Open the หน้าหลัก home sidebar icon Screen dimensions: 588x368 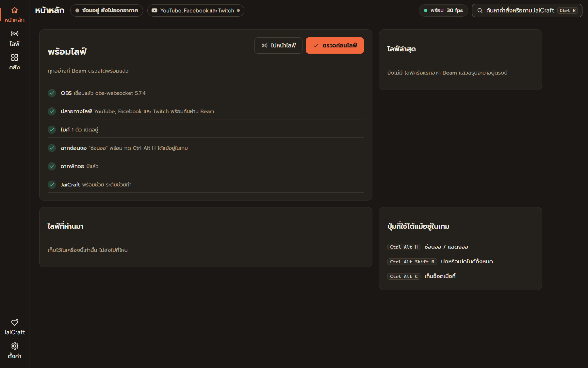click(14, 10)
